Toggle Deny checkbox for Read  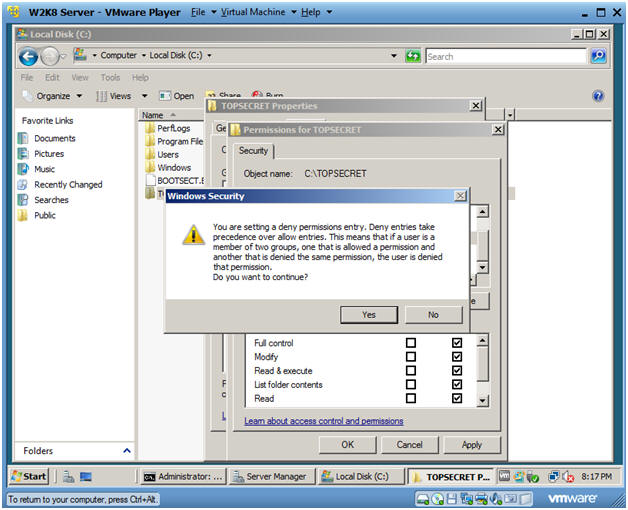coord(457,398)
